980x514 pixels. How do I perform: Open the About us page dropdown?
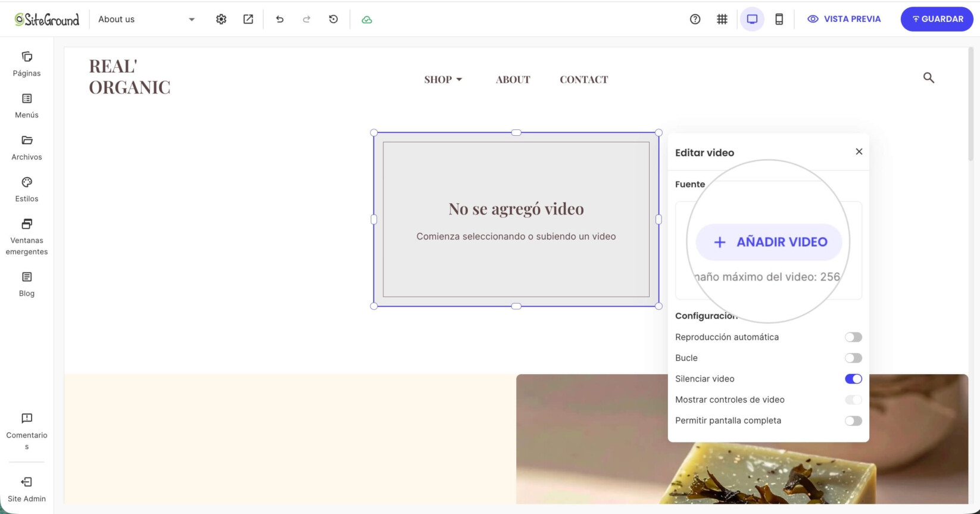[146, 19]
